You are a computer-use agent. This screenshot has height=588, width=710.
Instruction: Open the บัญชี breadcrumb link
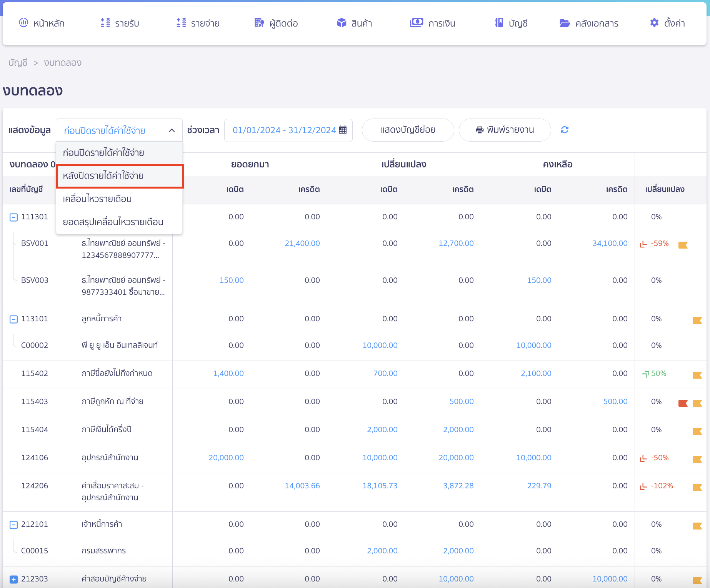(x=17, y=62)
